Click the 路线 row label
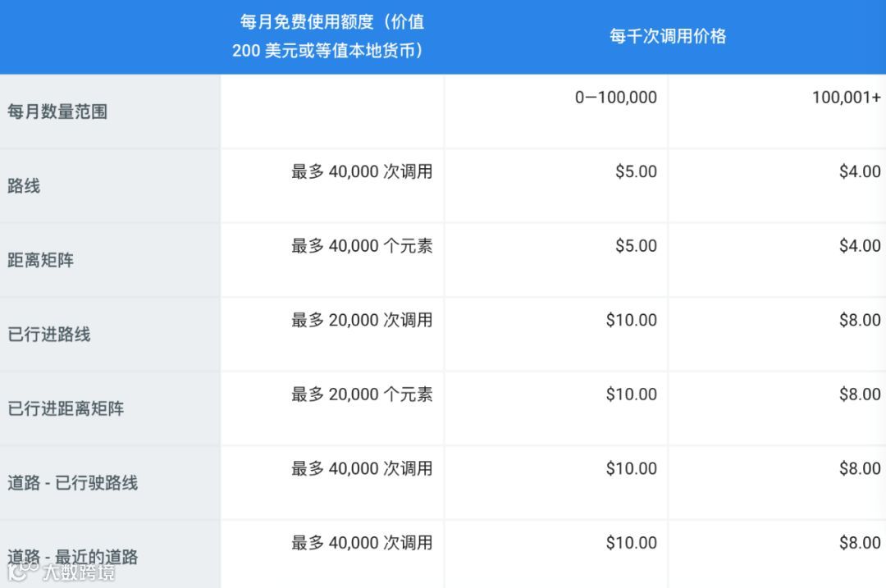 click(x=24, y=186)
